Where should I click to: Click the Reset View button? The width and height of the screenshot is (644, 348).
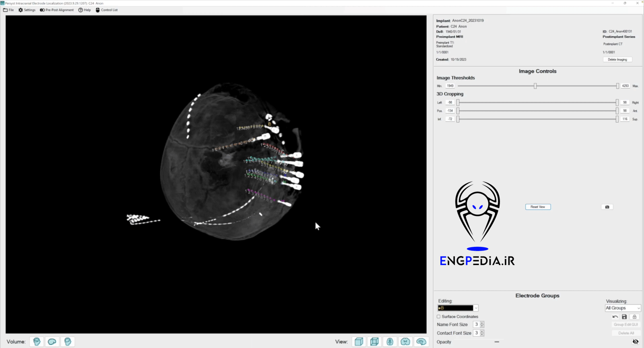pos(538,207)
